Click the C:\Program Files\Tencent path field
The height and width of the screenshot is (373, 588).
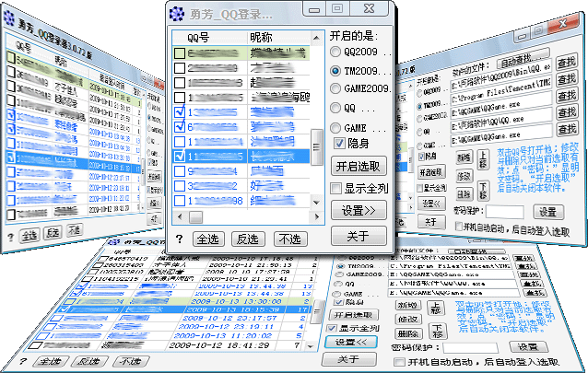click(501, 89)
